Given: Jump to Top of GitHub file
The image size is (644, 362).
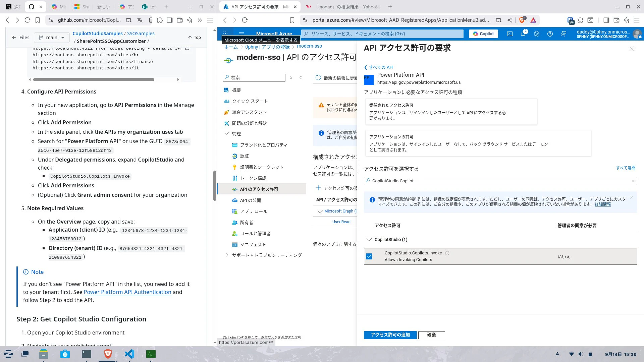Looking at the screenshot, I should 194,38.
